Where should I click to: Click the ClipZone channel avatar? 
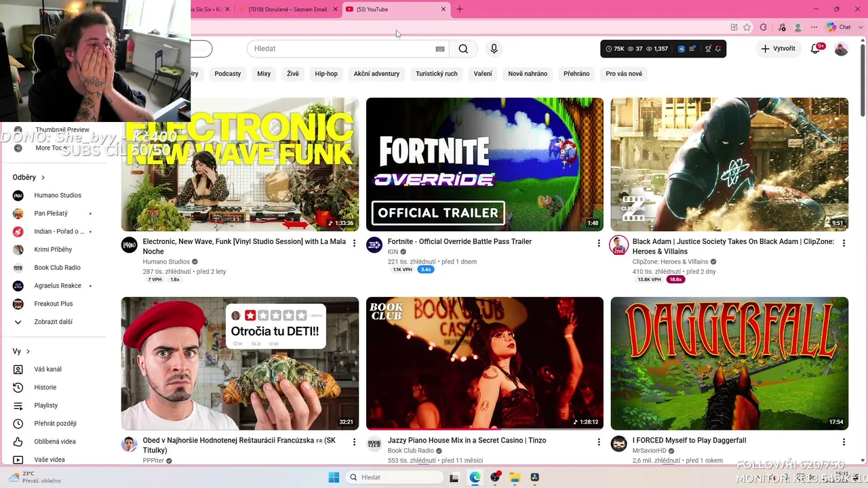(618, 245)
